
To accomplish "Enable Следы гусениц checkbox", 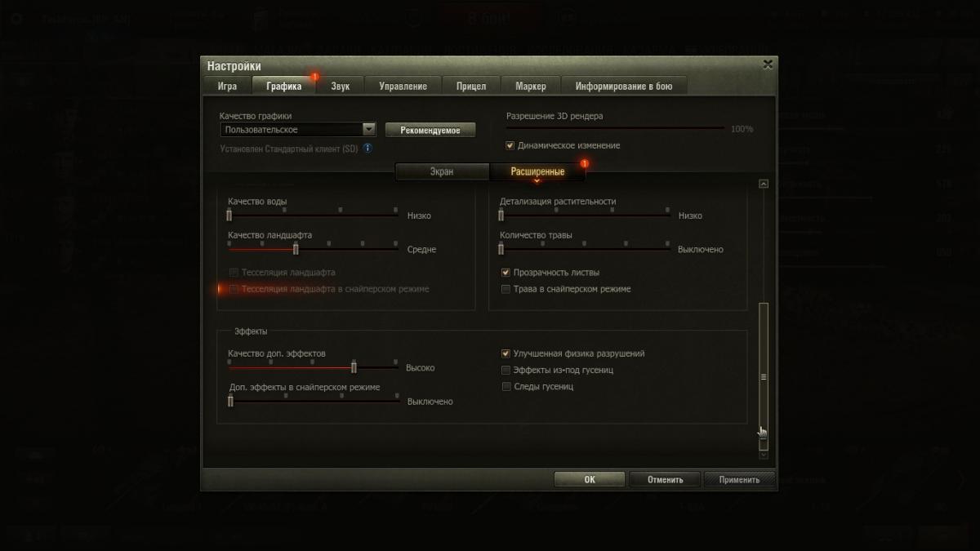I will 506,387.
